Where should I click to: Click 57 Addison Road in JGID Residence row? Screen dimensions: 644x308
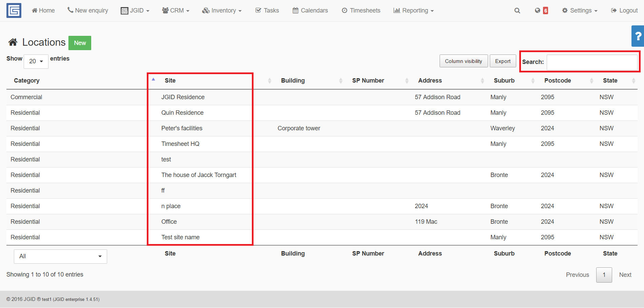coord(437,97)
